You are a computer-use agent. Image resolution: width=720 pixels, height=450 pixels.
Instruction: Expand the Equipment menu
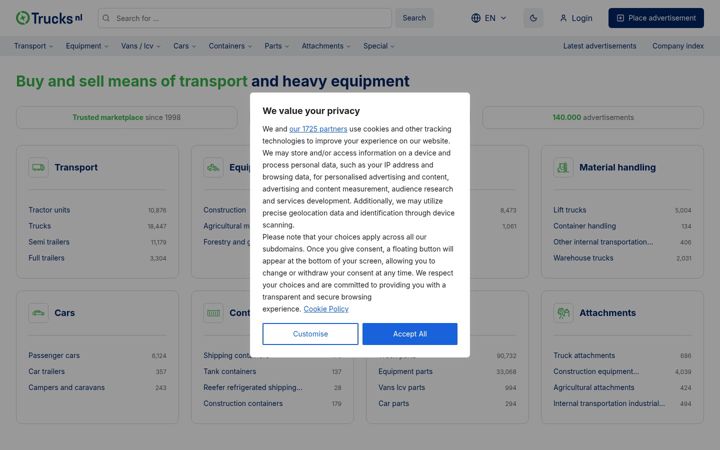[87, 46]
